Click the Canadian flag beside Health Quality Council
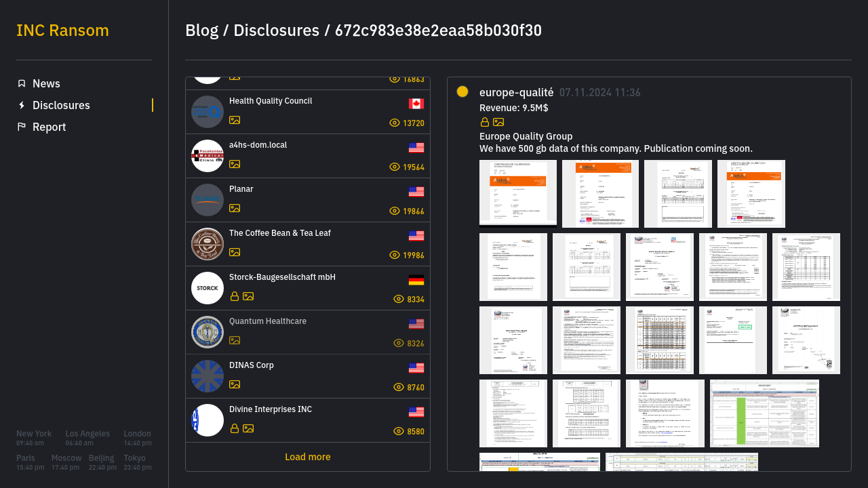This screenshot has height=488, width=868. pyautogui.click(x=416, y=104)
